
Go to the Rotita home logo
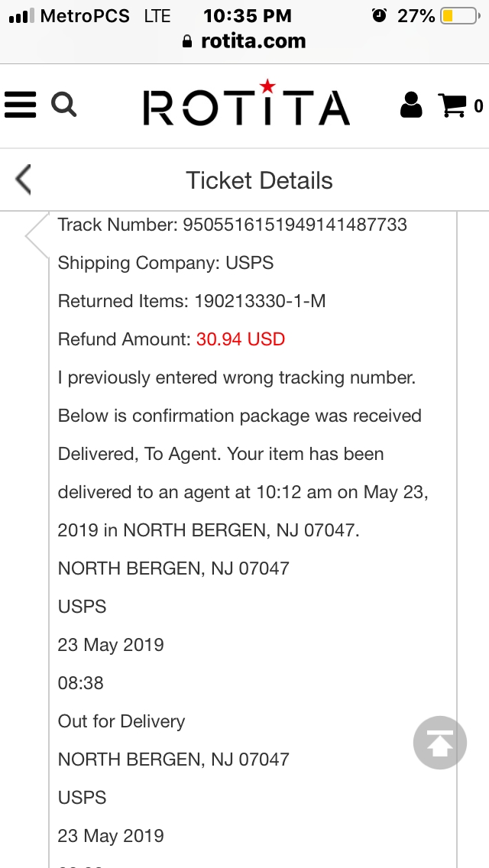(246, 104)
